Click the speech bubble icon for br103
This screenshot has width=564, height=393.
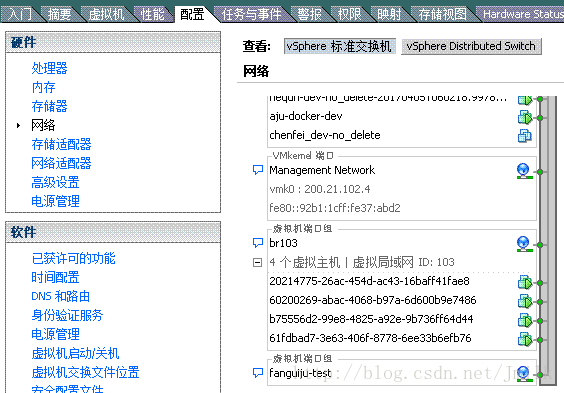(258, 243)
